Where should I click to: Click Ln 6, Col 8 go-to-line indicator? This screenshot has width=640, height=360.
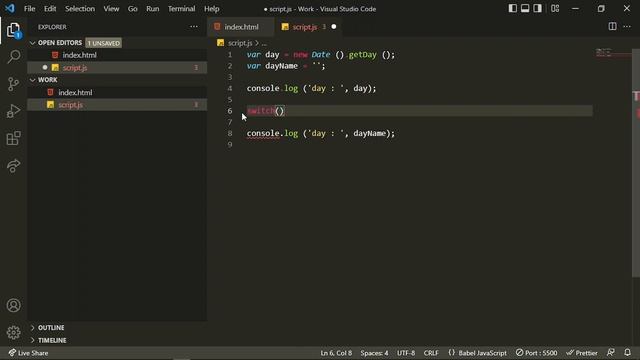[336, 353]
